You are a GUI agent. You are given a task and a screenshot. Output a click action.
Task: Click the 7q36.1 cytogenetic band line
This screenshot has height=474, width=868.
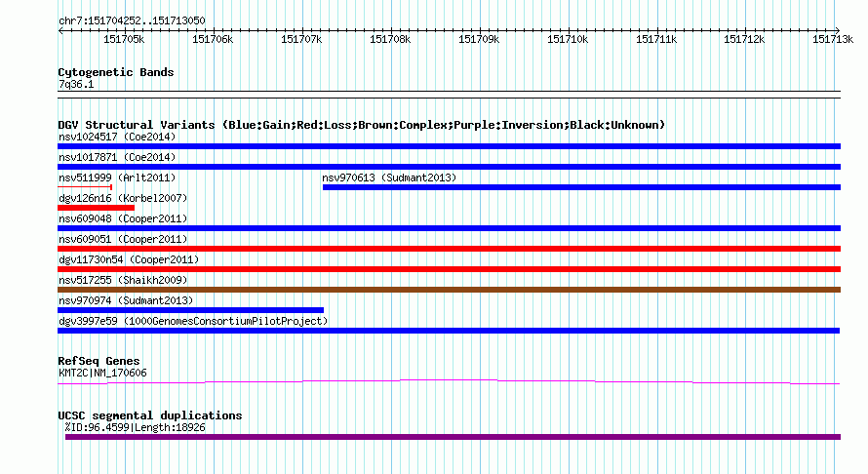449,95
